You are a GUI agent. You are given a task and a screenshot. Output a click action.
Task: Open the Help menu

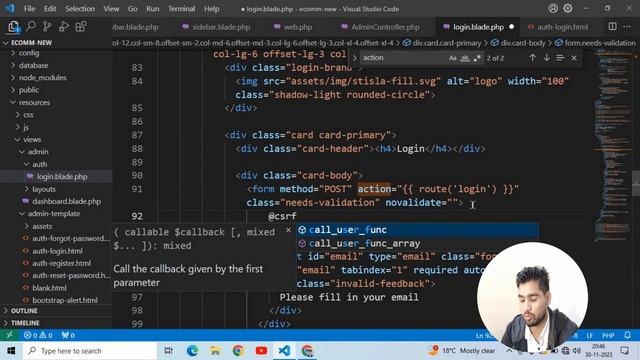tap(211, 9)
